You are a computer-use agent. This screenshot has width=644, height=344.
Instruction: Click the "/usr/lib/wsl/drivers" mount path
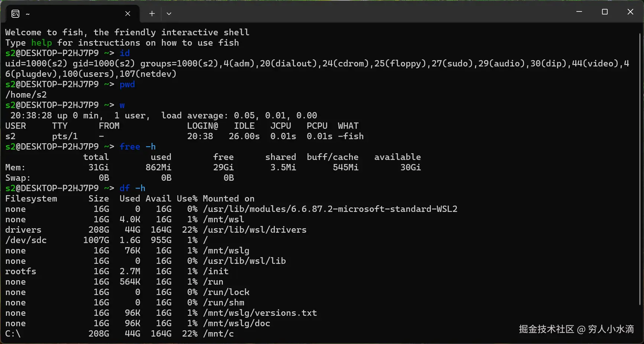click(x=255, y=230)
